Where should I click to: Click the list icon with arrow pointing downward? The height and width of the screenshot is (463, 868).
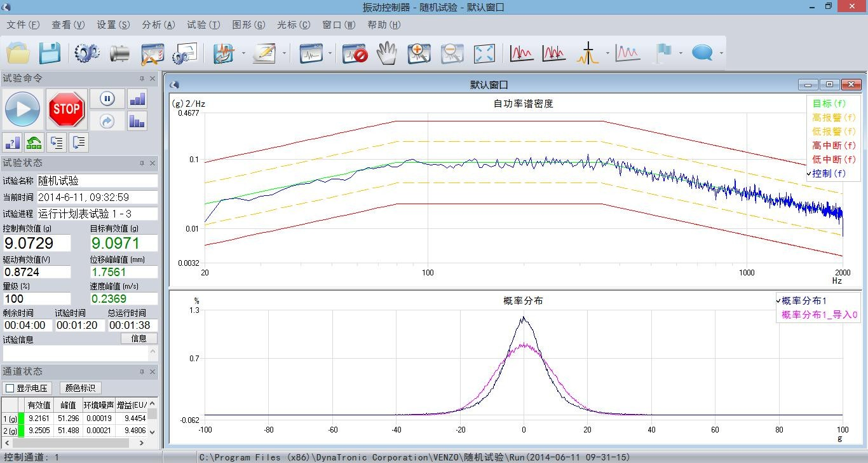click(79, 142)
